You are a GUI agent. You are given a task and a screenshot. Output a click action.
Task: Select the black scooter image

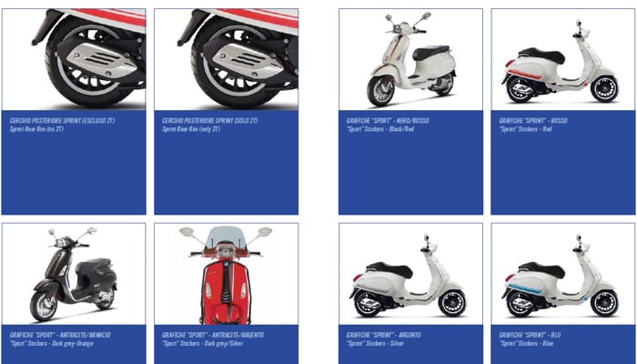tap(74, 274)
